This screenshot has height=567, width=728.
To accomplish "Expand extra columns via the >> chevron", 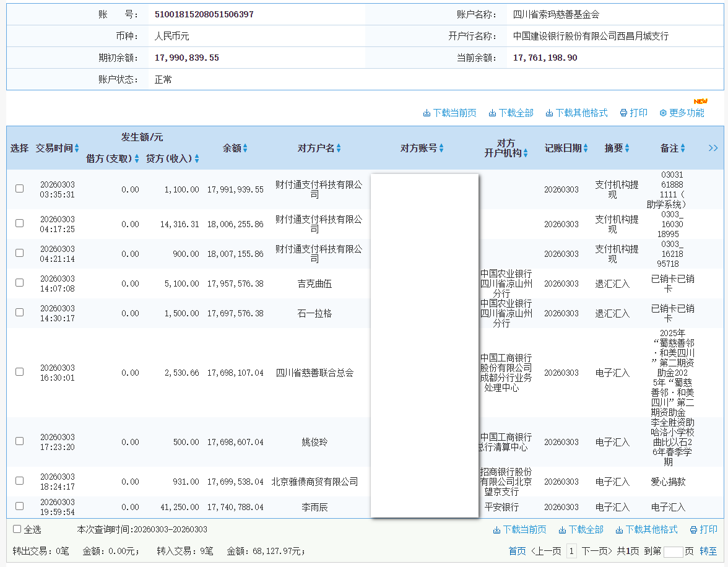I will pyautogui.click(x=713, y=148).
